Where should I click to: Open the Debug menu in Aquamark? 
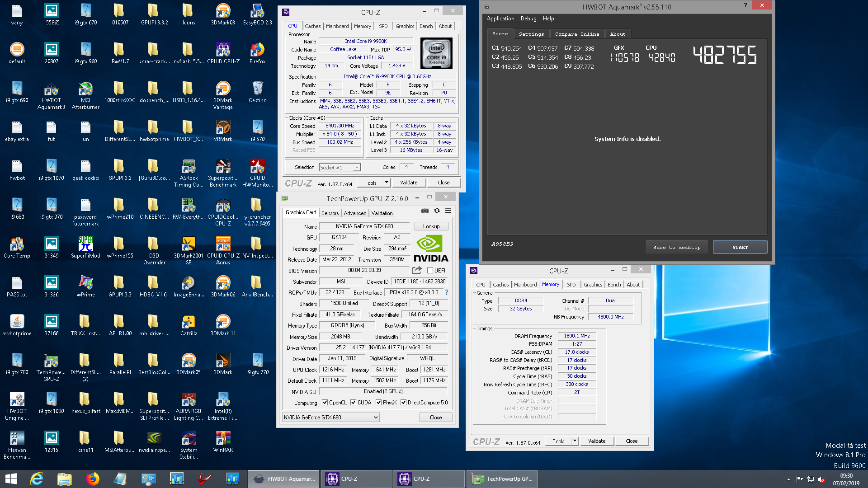pyautogui.click(x=528, y=19)
